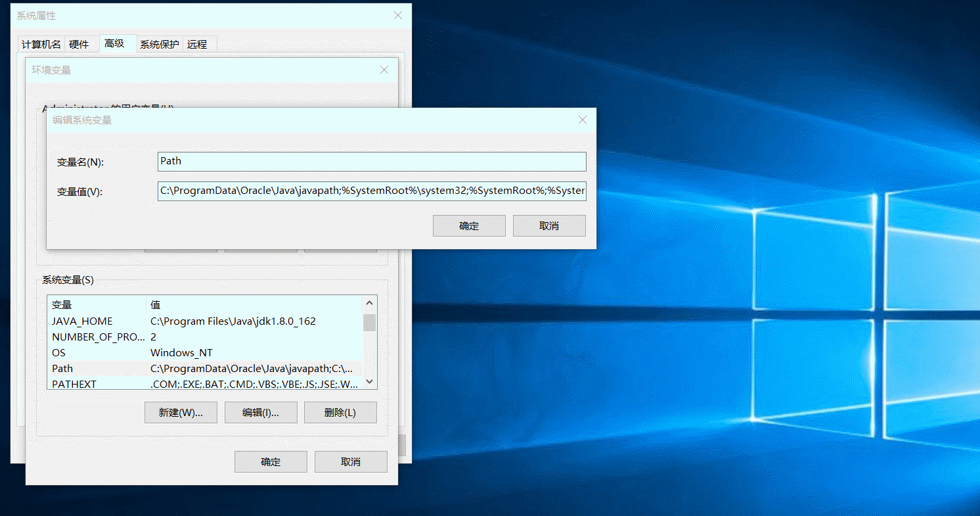Screen dimensions: 980x516
Task: Click the 值 column header
Action: (254, 305)
